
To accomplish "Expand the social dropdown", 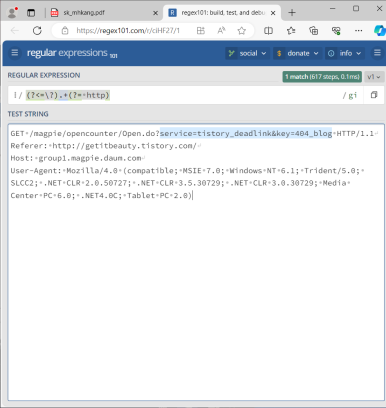I will (x=247, y=53).
